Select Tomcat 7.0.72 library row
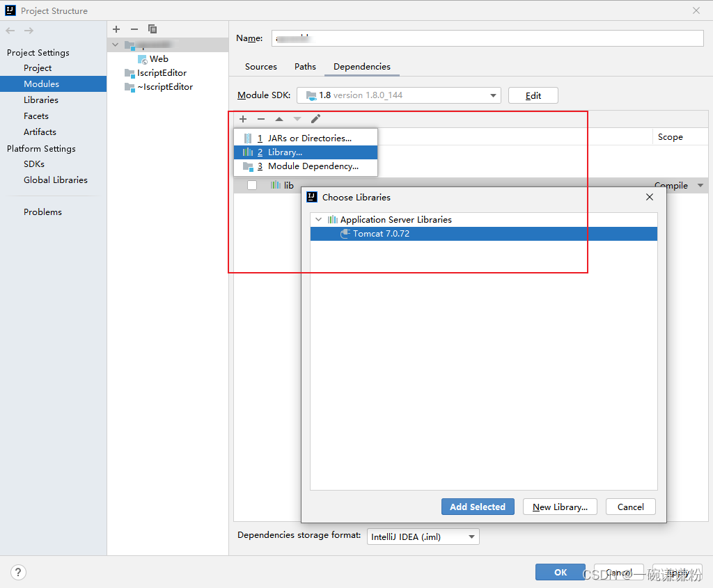The width and height of the screenshot is (713, 588). tap(484, 234)
